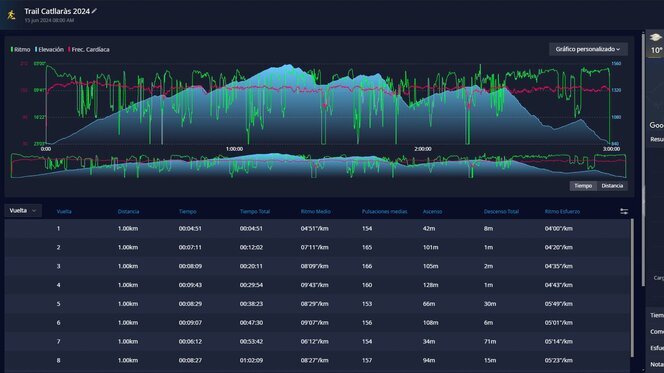Click the main page vertical scrollbar
Screen dimensions: 664x373
(643, 161)
